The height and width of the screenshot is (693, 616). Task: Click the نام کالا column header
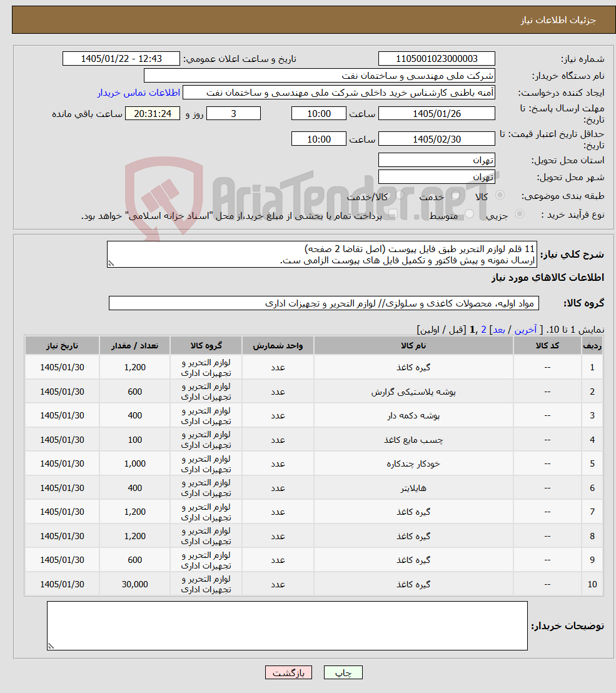pyautogui.click(x=413, y=346)
